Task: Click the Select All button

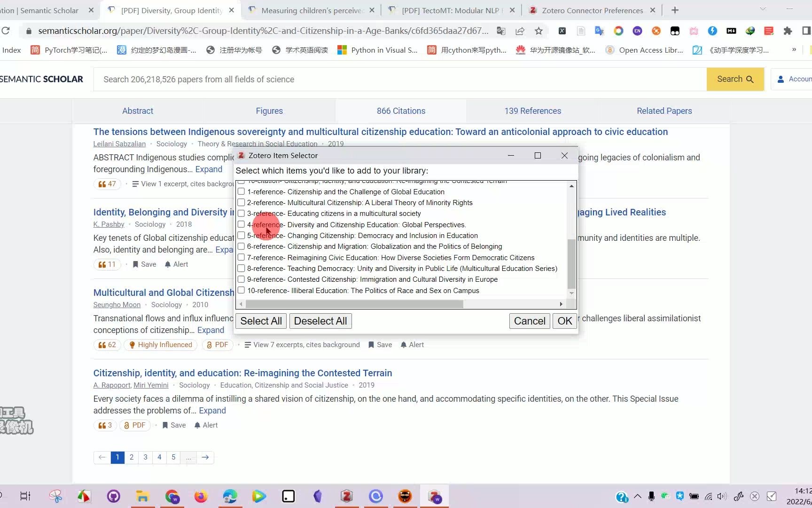Action: 261,321
